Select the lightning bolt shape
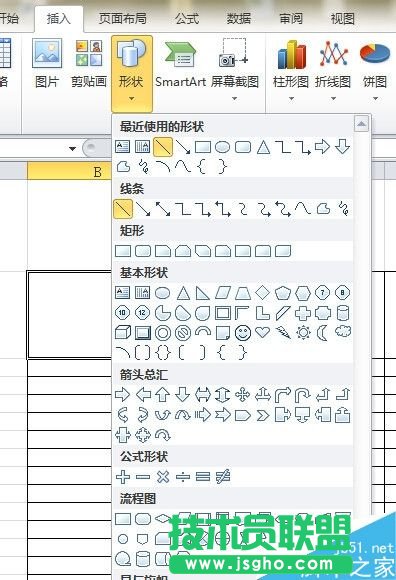 pyautogui.click(x=283, y=333)
